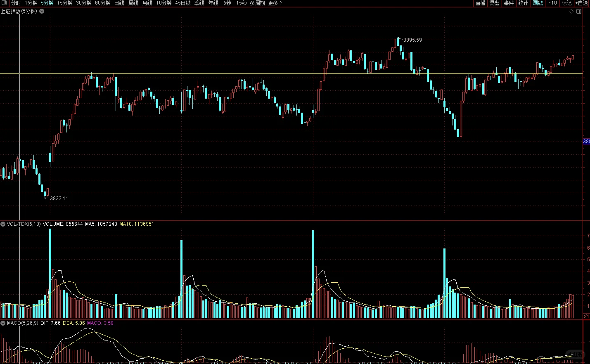Click the MA5: 1057240 volume readout
This screenshot has height=364, width=590.
[101, 224]
